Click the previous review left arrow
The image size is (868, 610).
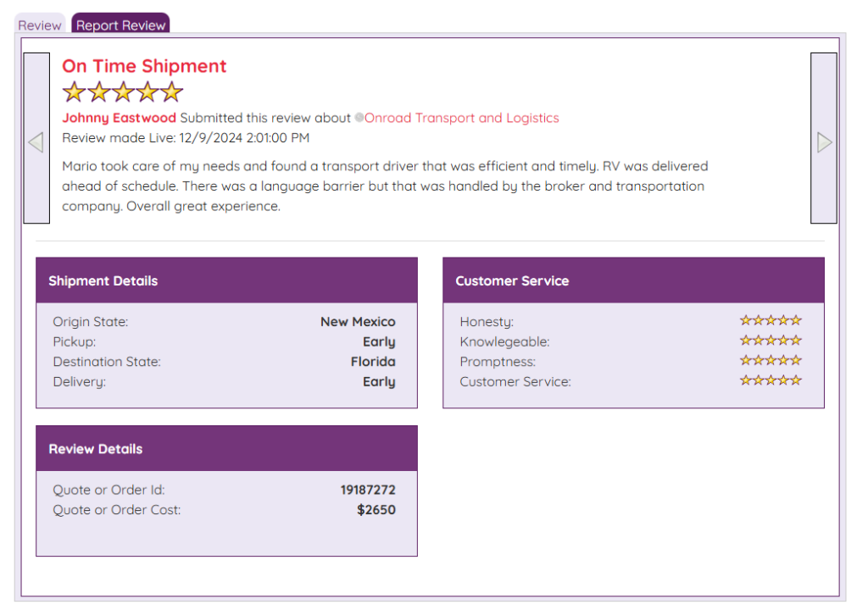[36, 139]
